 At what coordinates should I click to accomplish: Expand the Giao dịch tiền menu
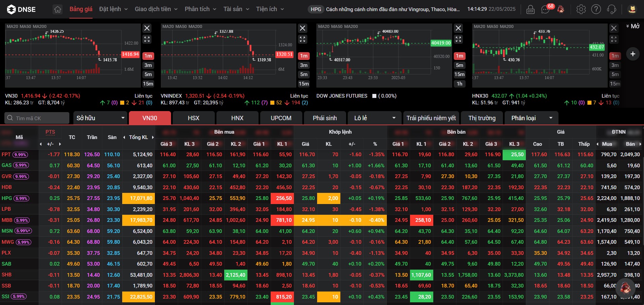[x=156, y=9]
